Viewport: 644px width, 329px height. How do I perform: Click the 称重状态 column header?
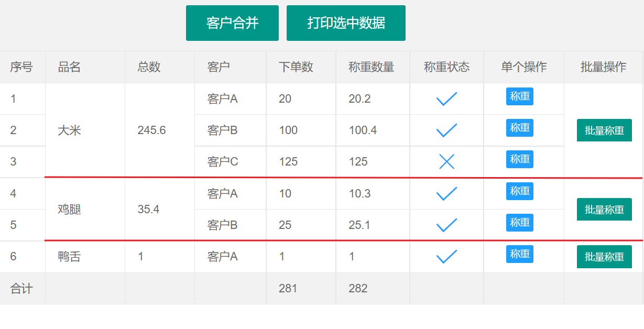tap(446, 67)
